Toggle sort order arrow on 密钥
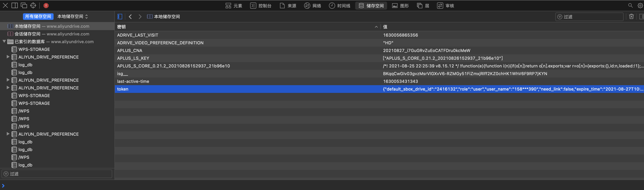 (376, 27)
